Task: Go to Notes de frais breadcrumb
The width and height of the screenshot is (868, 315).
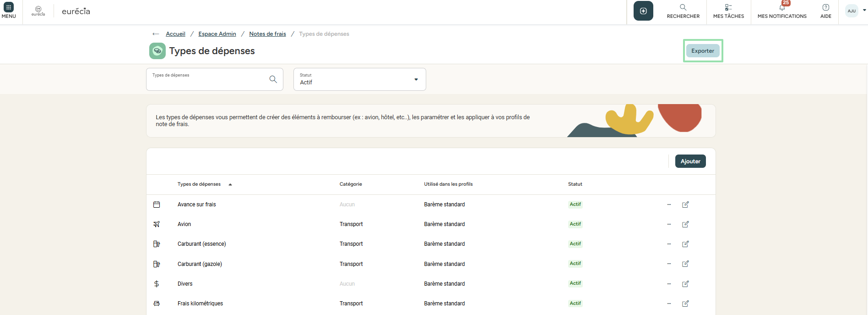Action: (267, 34)
